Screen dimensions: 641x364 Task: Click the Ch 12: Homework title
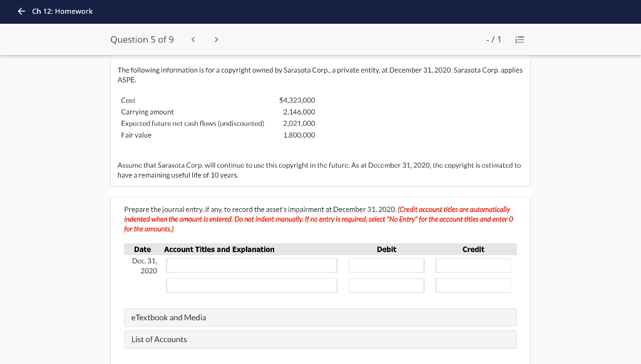pyautogui.click(x=63, y=11)
